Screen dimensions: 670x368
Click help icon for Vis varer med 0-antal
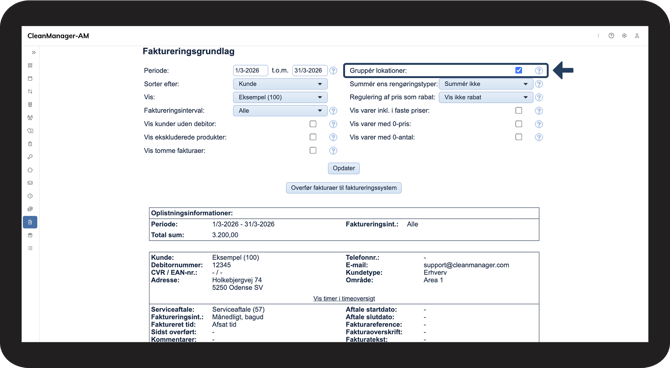click(539, 137)
